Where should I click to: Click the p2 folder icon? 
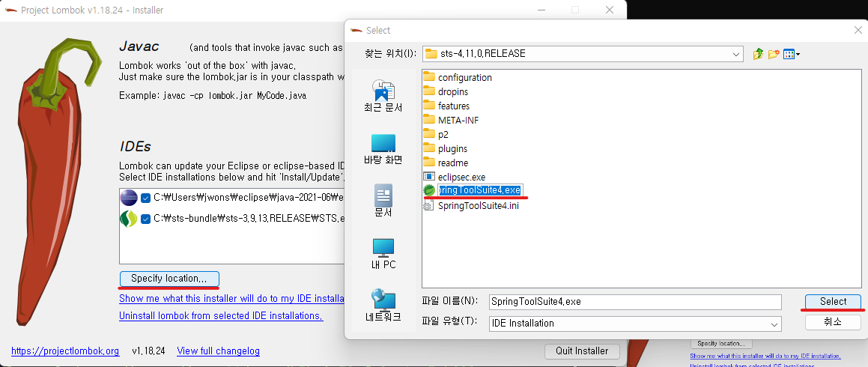pos(429,135)
